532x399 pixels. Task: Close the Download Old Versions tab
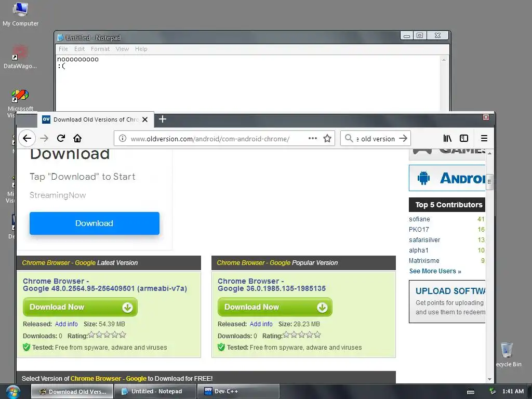point(145,119)
